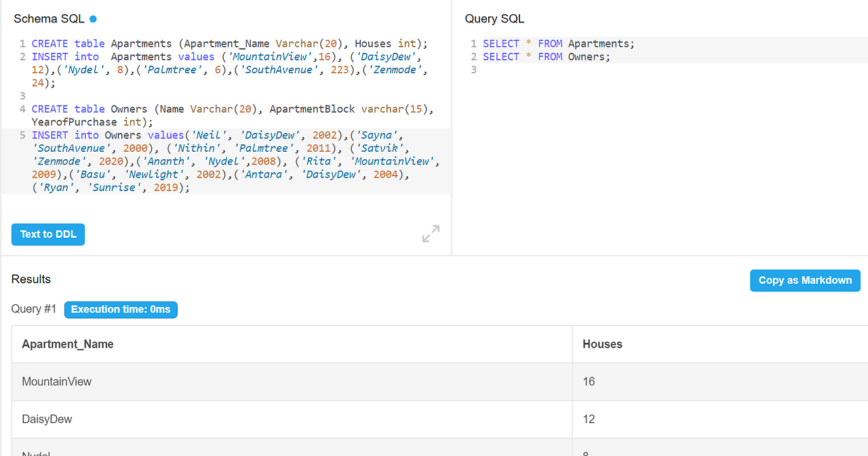The height and width of the screenshot is (456, 868).
Task: Click the expand editor icon below Schema SQL
Action: coord(430,234)
